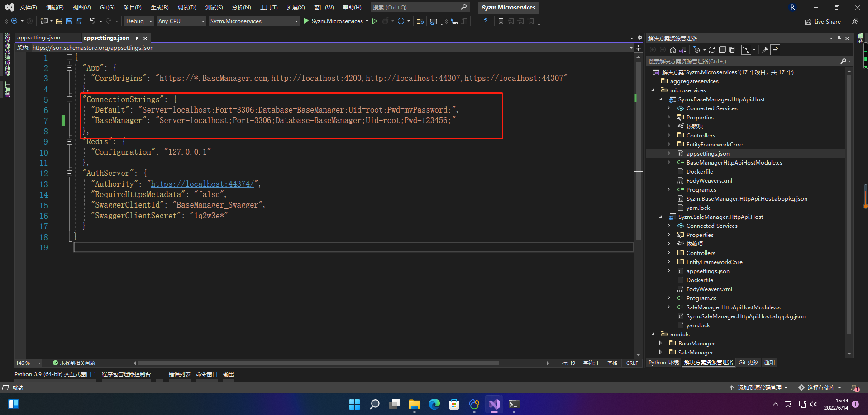This screenshot has width=868, height=415.
Task: Click the search box (Ctrl+Q) in title bar
Action: pyautogui.click(x=420, y=8)
